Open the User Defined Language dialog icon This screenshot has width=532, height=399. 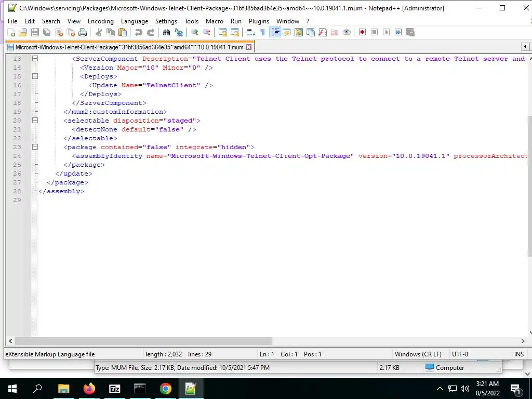coord(287,32)
